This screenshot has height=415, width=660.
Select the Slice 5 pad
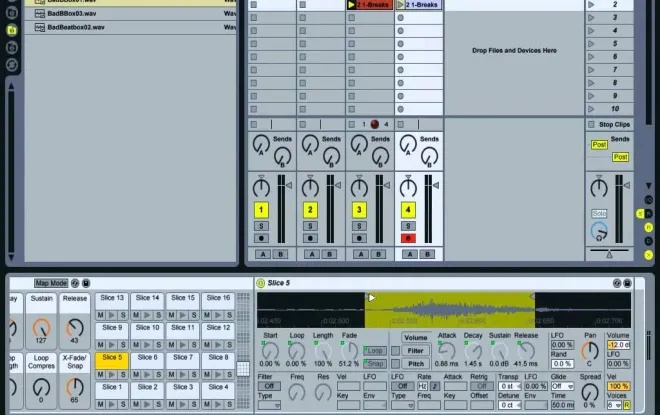pyautogui.click(x=112, y=361)
